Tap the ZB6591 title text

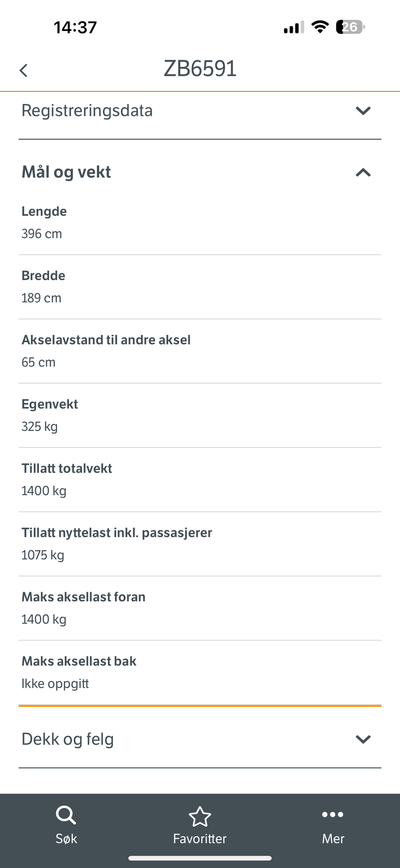pos(200,69)
